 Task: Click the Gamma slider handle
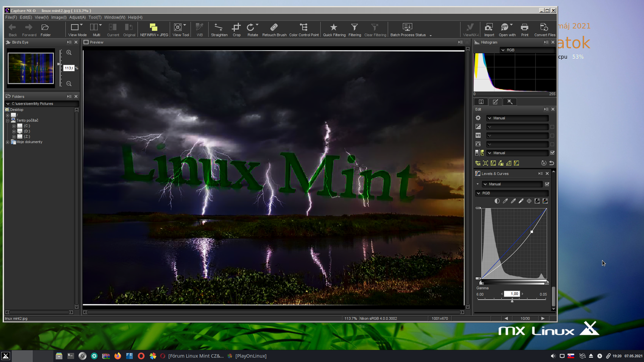512,301
